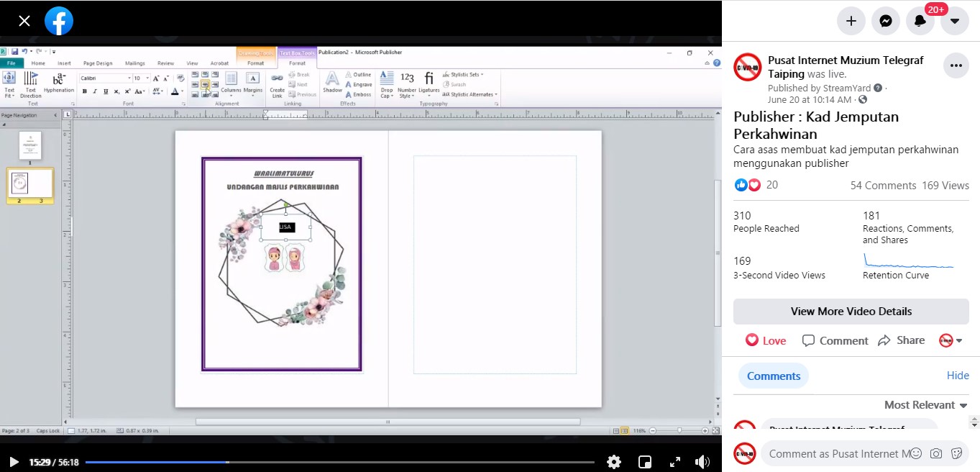Open video settings gear

click(614, 462)
